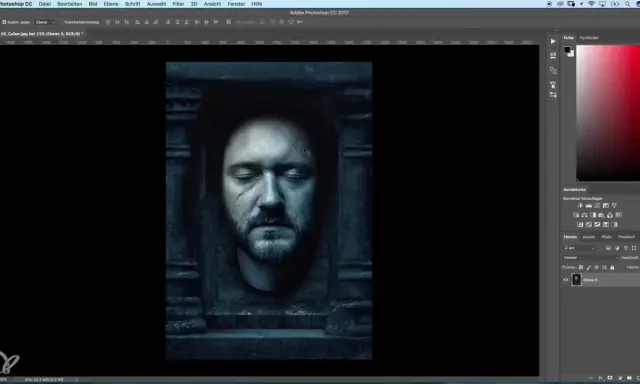
Task: Toggle the type layers filter
Action: 626,248
